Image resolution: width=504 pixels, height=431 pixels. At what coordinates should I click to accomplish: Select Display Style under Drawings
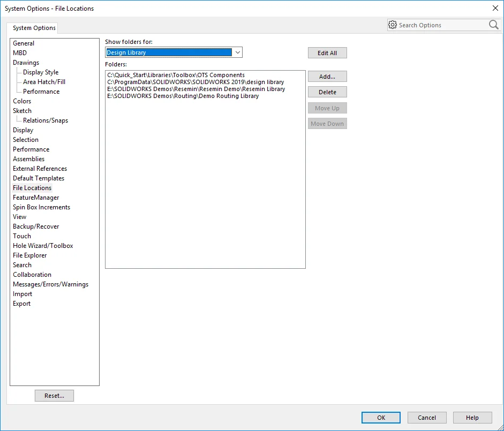[41, 72]
